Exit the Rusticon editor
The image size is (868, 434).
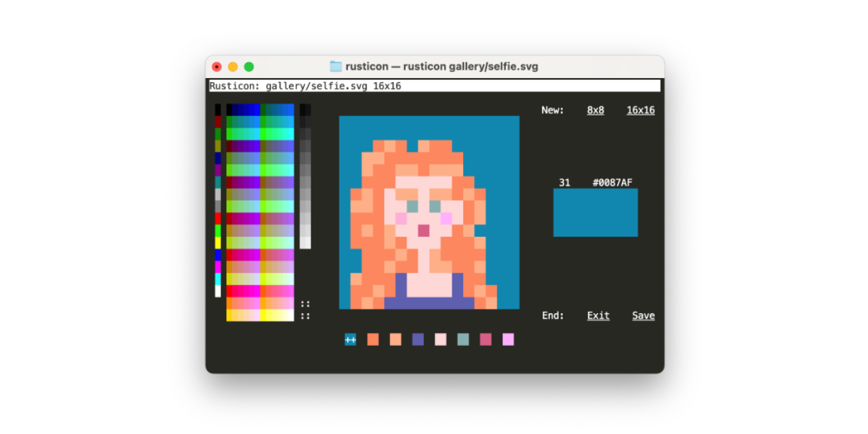point(597,315)
